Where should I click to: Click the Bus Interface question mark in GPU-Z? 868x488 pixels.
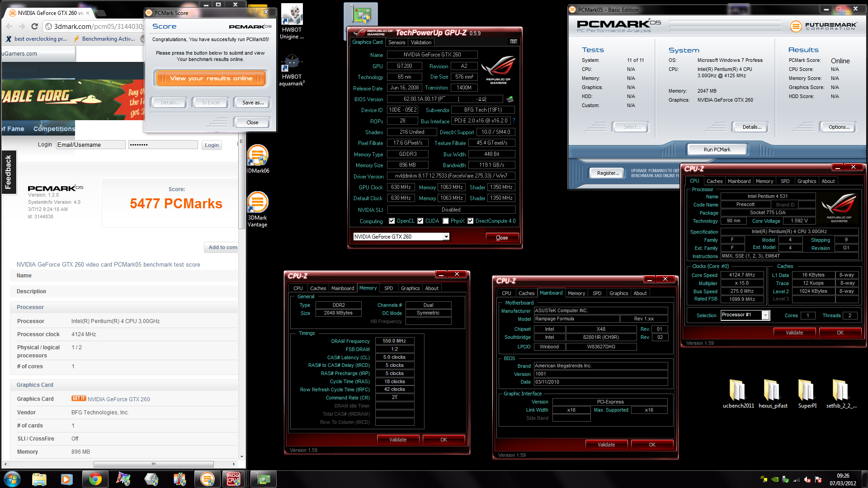[514, 121]
